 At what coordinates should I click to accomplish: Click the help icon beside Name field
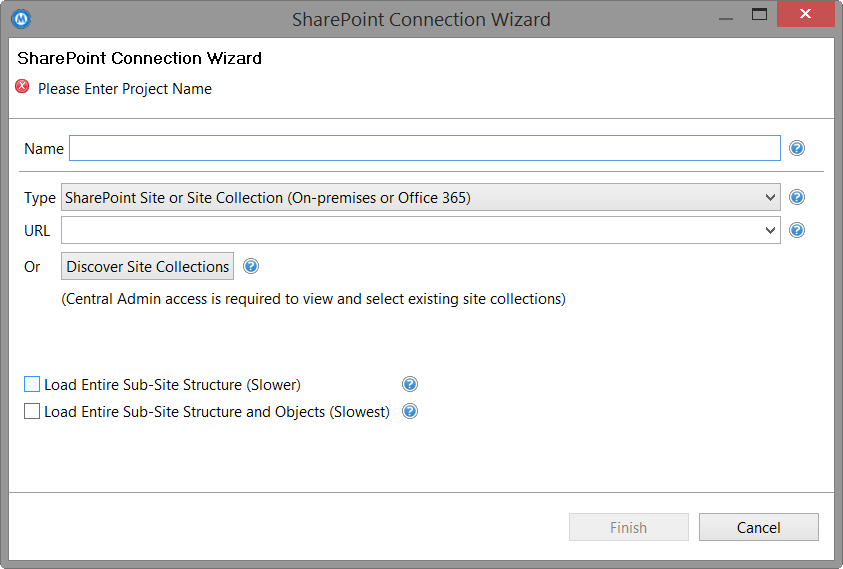[797, 148]
